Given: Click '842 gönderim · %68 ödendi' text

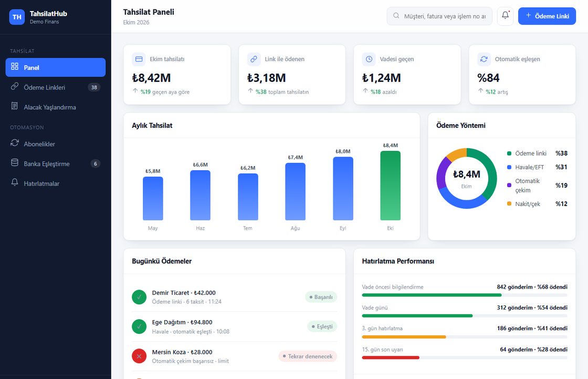Looking at the screenshot, I should tap(532, 287).
